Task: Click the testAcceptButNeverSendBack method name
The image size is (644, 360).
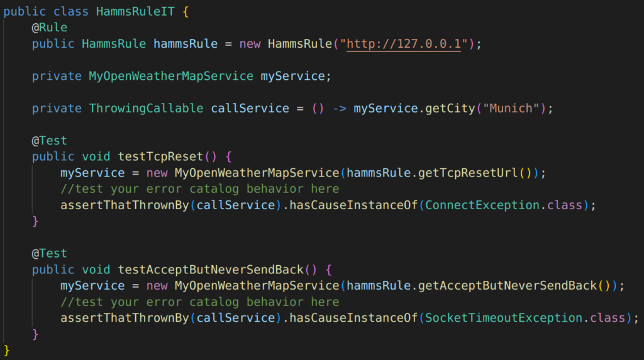Action: [211, 270]
